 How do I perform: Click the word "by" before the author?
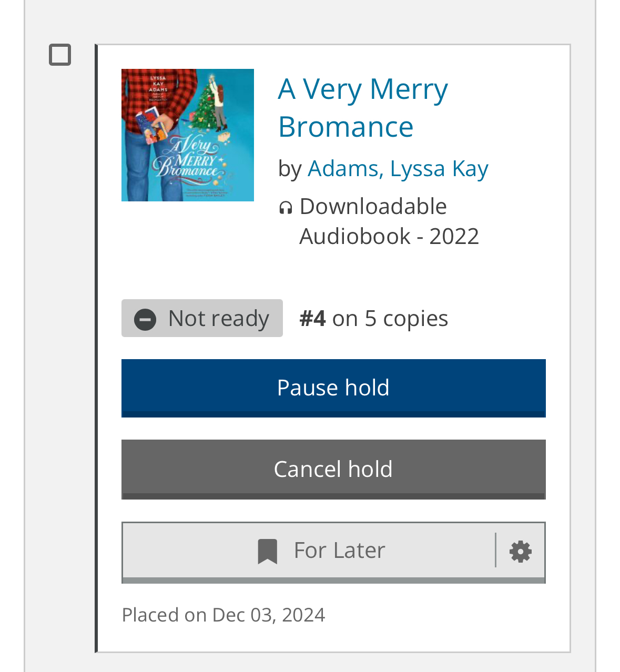click(289, 169)
